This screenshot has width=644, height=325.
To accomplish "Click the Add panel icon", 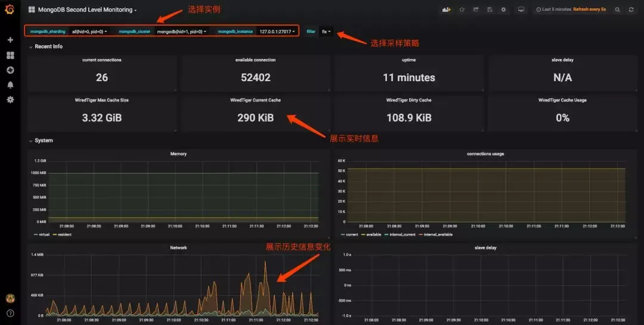I will pyautogui.click(x=447, y=10).
